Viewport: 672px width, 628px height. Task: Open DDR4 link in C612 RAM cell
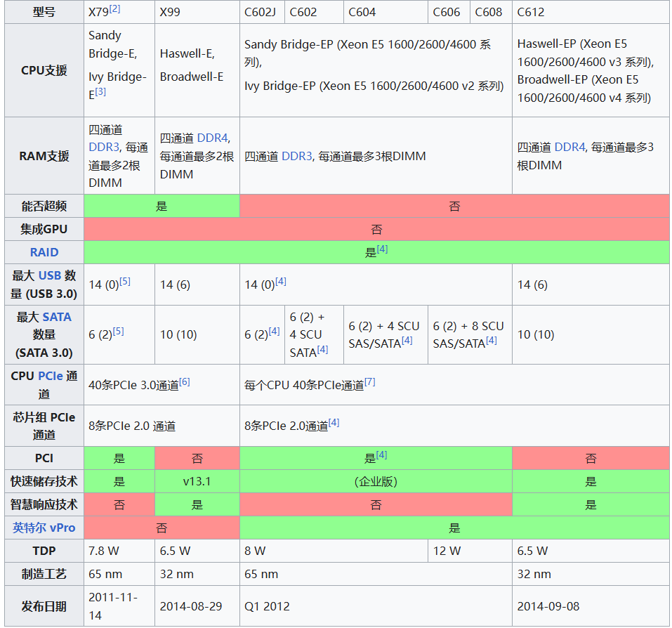coord(569,147)
